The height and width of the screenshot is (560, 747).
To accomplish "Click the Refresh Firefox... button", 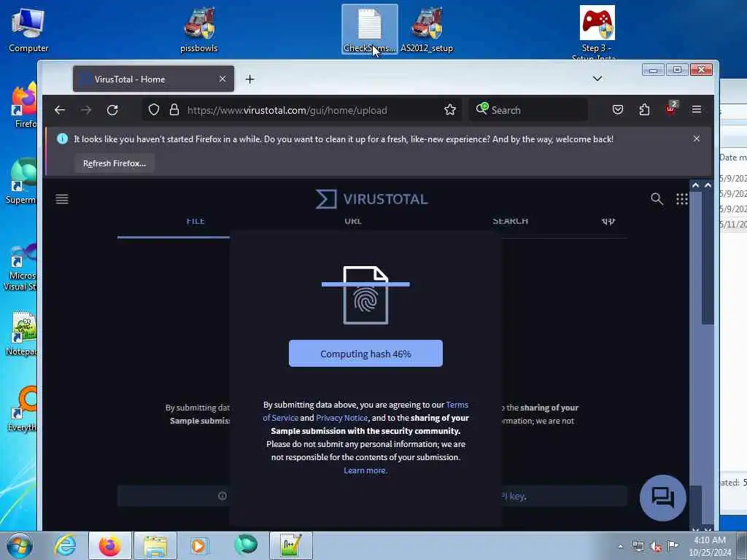I will (115, 163).
